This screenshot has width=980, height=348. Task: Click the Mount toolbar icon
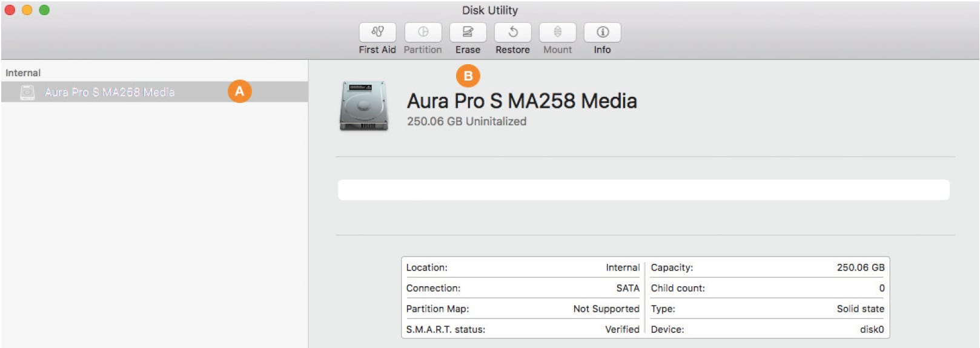tap(557, 32)
